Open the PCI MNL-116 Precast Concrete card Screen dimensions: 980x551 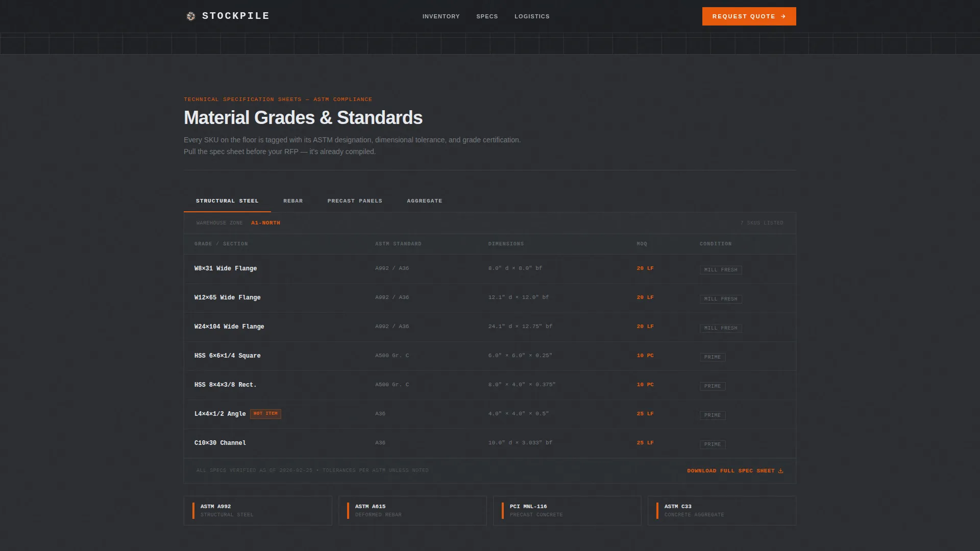point(567,511)
